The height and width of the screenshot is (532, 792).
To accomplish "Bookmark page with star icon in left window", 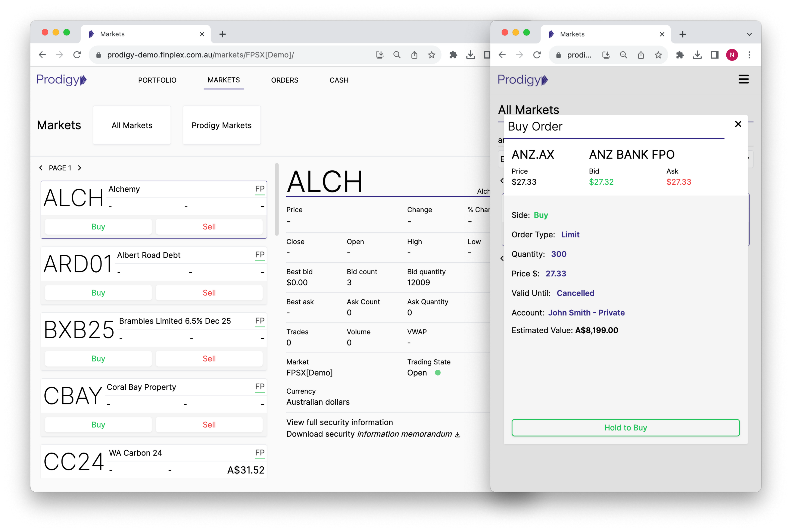I will pyautogui.click(x=431, y=55).
